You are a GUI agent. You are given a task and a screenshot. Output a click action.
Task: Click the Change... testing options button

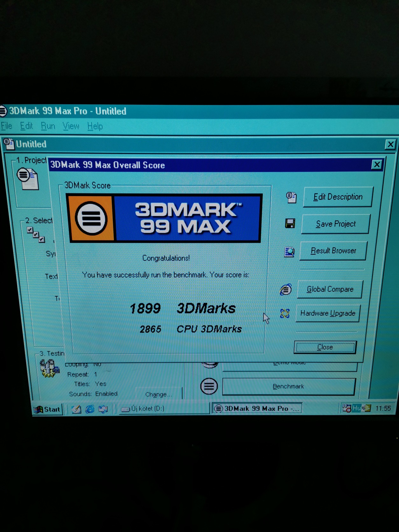(x=158, y=395)
